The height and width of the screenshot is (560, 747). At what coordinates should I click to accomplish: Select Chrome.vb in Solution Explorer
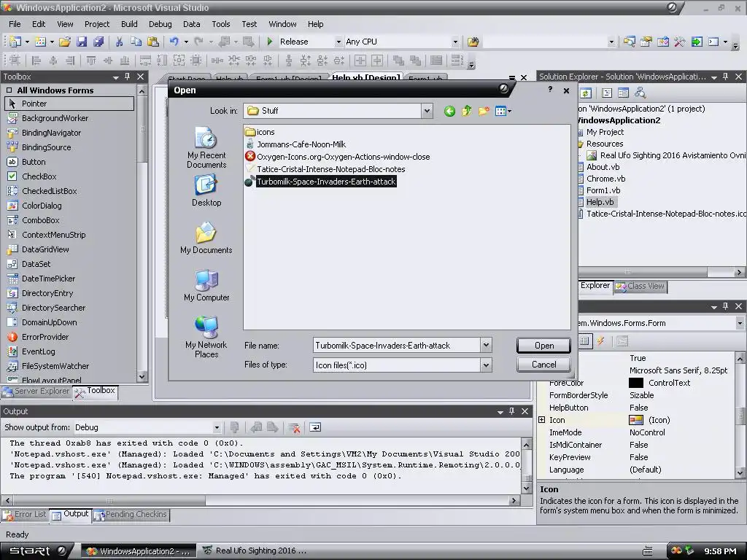605,179
